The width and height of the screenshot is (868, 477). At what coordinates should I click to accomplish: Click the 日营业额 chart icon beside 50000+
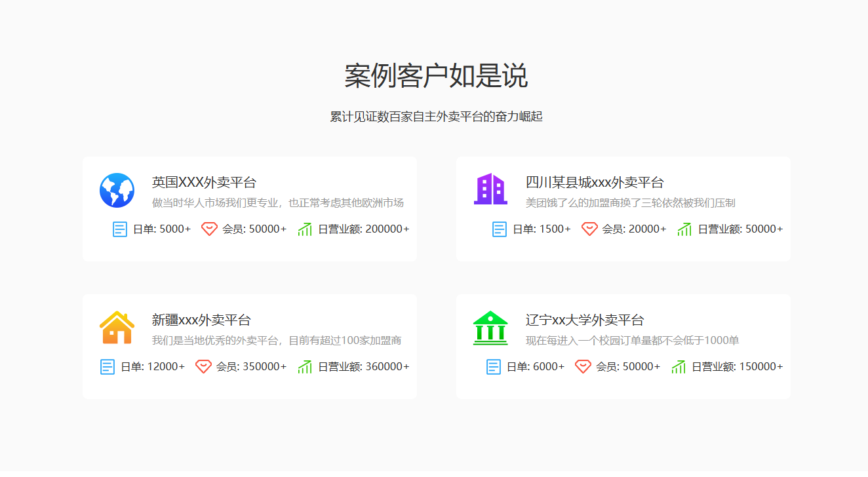[684, 229]
